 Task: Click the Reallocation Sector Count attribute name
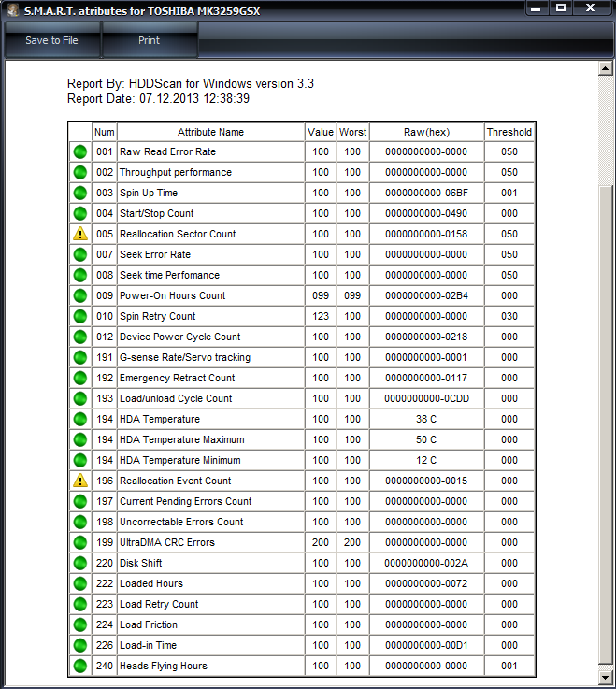178,234
